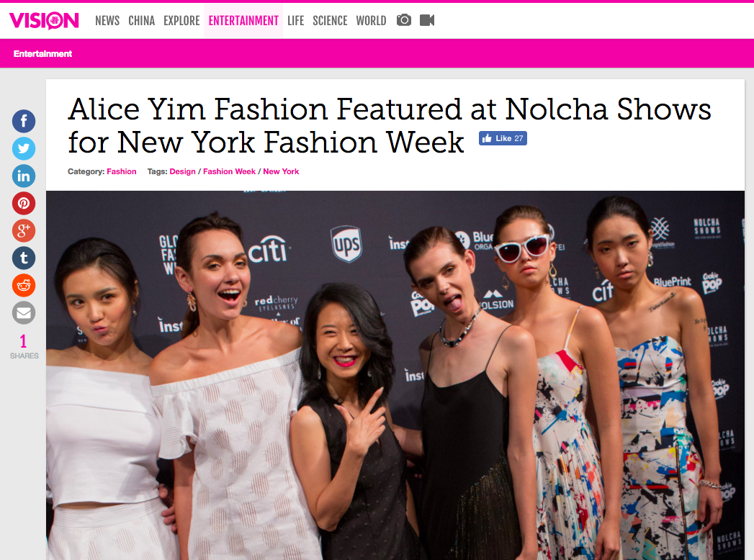Viewport: 754px width, 560px height.
Task: Open the Science section
Action: point(330,21)
